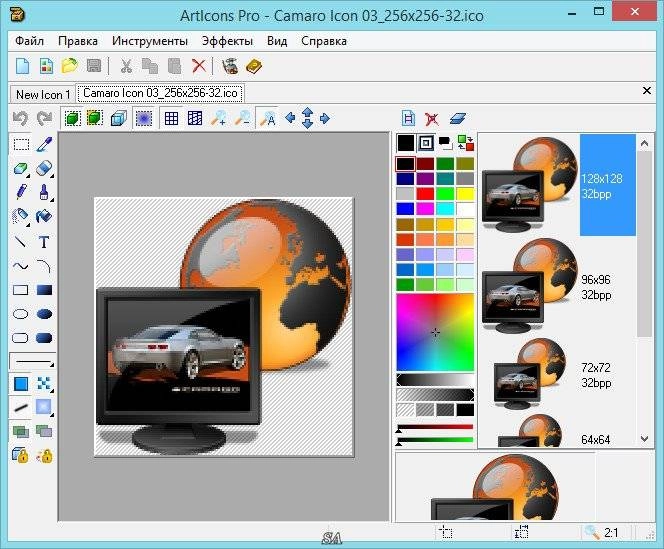The image size is (664, 549).
Task: Select the rectangular selection tool
Action: click(21, 144)
